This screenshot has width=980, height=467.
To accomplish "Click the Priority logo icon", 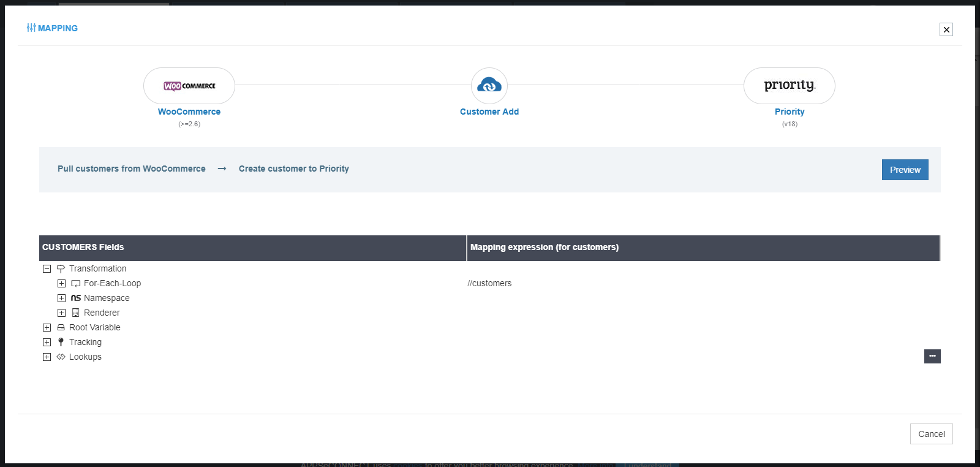I will tap(789, 86).
